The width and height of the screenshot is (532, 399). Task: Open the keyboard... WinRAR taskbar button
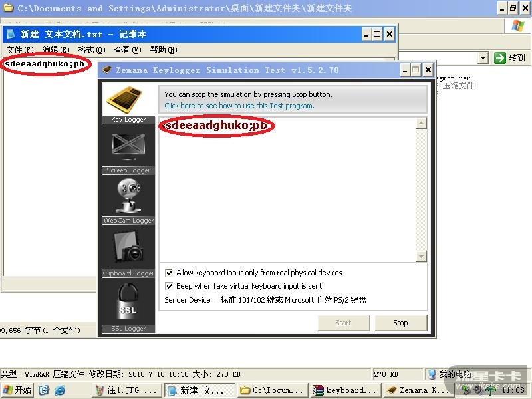point(345,390)
